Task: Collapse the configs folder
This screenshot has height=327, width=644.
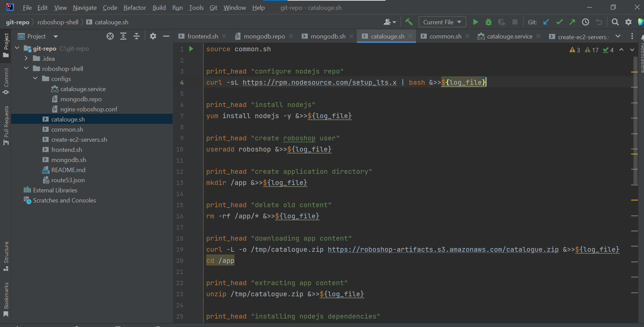Action: pyautogui.click(x=35, y=78)
